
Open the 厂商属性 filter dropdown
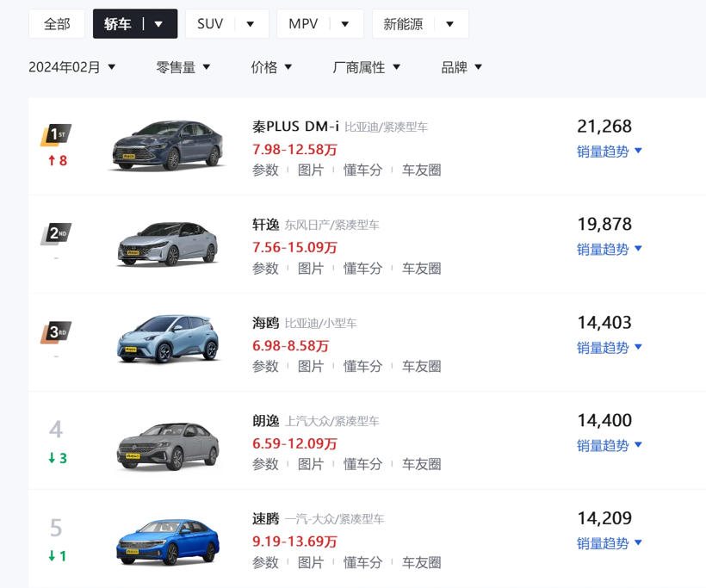366,67
